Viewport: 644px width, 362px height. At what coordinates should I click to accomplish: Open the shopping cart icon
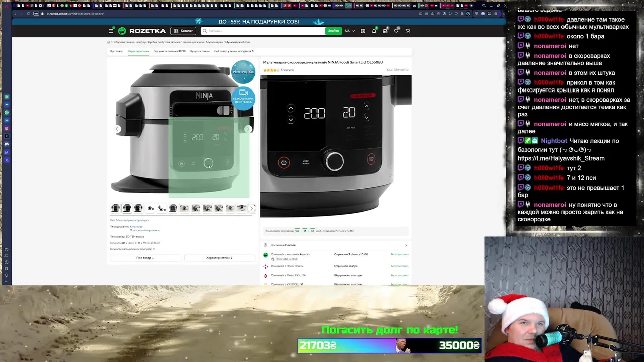point(408,31)
